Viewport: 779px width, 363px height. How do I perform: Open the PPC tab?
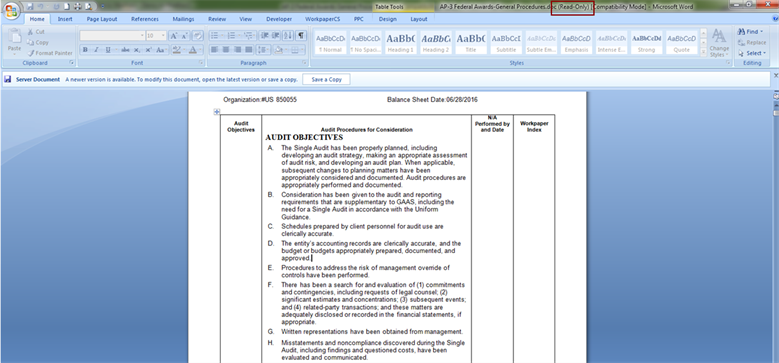coord(359,19)
